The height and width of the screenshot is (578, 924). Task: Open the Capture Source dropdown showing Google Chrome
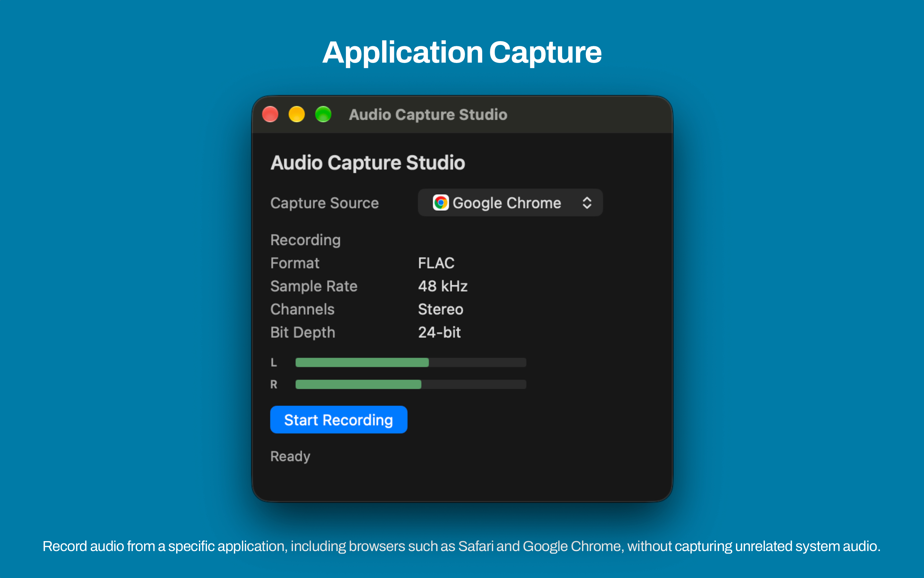click(510, 203)
